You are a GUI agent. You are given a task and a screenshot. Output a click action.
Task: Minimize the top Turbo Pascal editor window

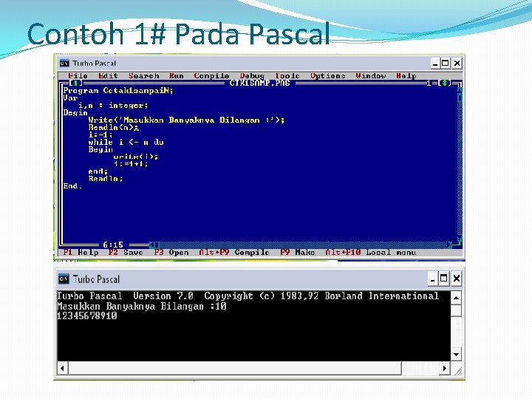click(x=435, y=64)
